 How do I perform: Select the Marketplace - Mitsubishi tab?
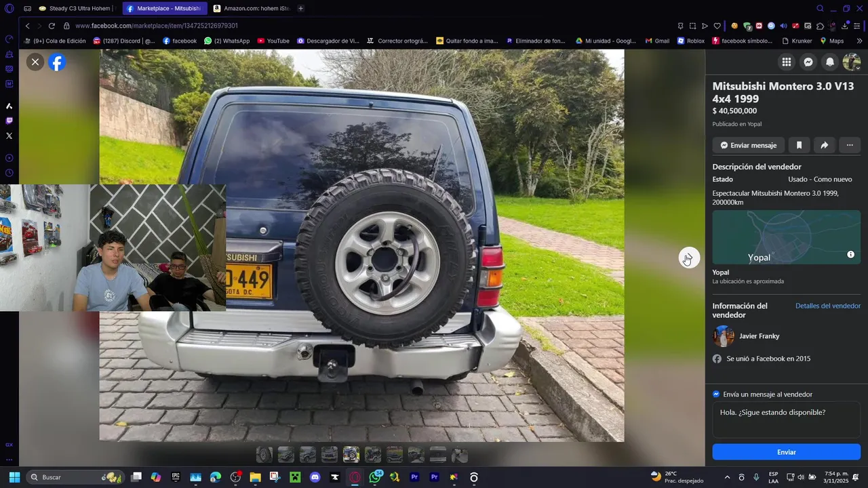pyautogui.click(x=164, y=8)
